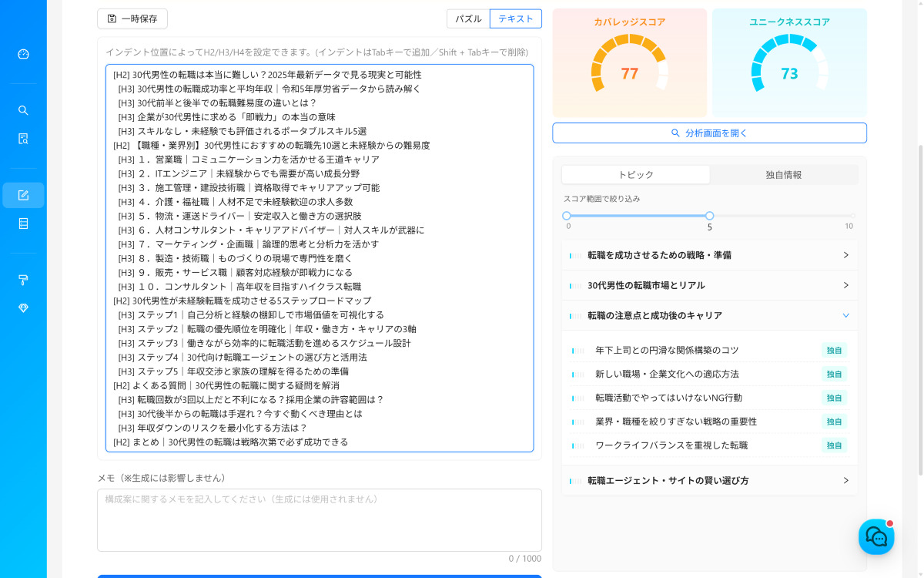This screenshot has height=578, width=924.
Task: Click the diamond icon at sidebar bottom
Action: 23,309
